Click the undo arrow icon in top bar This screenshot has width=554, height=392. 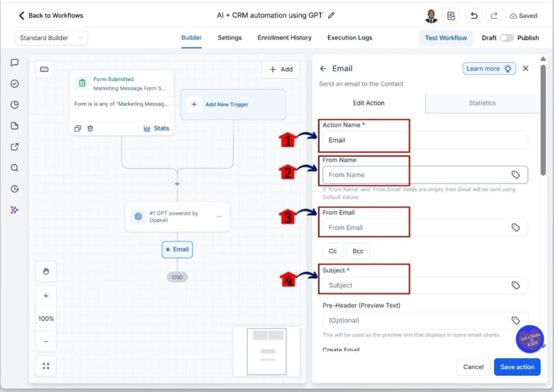tap(474, 16)
